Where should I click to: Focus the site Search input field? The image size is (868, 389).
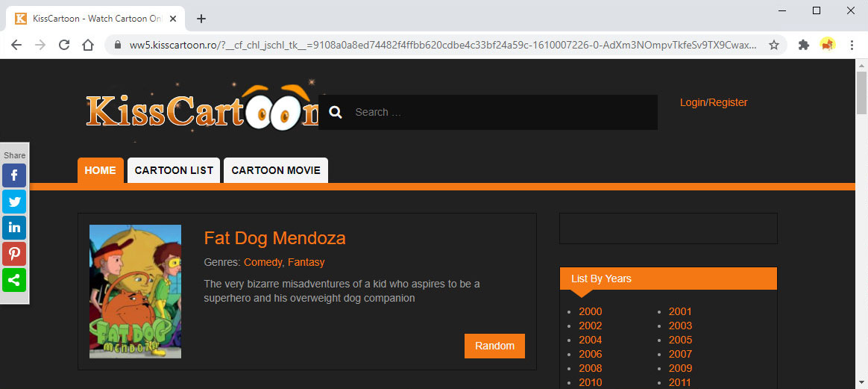[x=500, y=112]
